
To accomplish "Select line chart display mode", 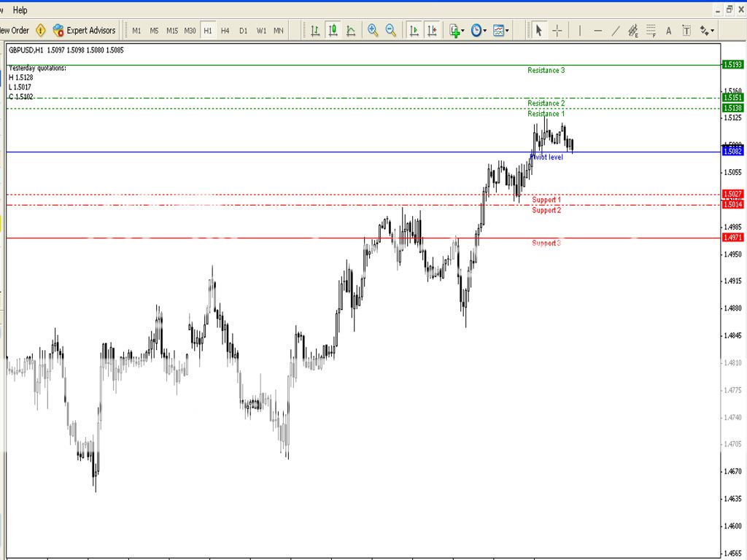I will pos(351,31).
